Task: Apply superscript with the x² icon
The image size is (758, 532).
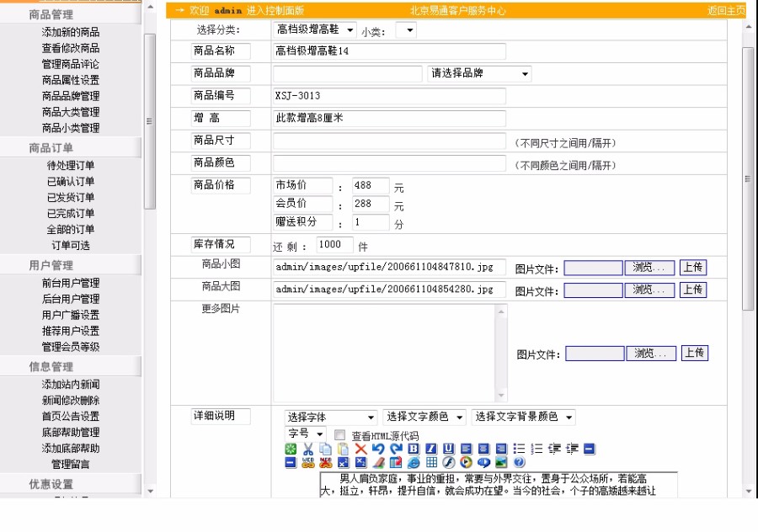Action: click(x=344, y=462)
